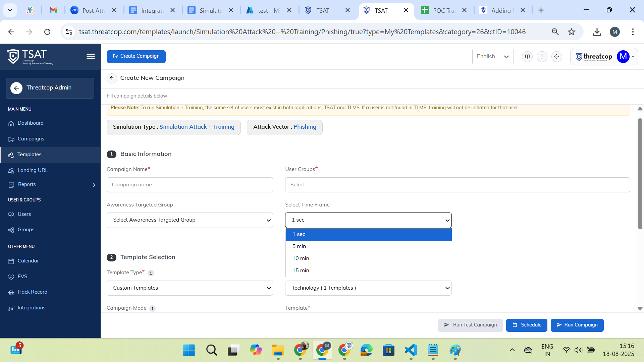This screenshot has height=362, width=644.
Task: Open the help question mark icon
Action: tap(542, 57)
